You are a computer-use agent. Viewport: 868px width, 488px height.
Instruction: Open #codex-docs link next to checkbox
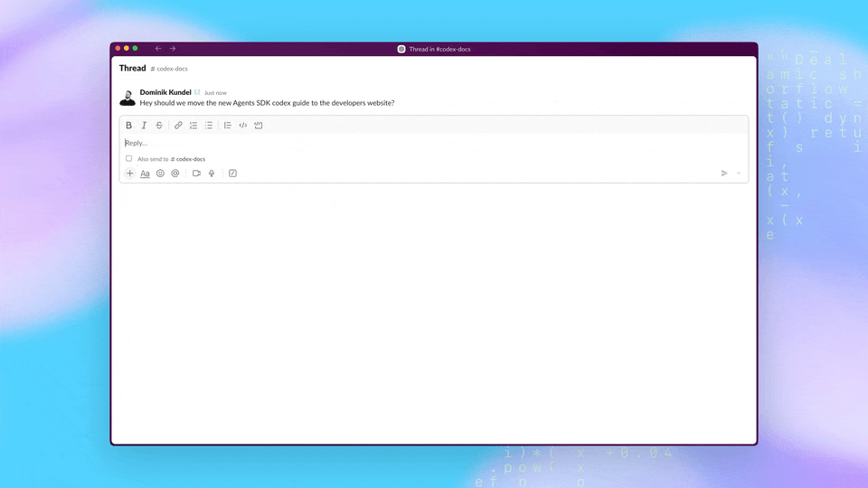(188, 159)
